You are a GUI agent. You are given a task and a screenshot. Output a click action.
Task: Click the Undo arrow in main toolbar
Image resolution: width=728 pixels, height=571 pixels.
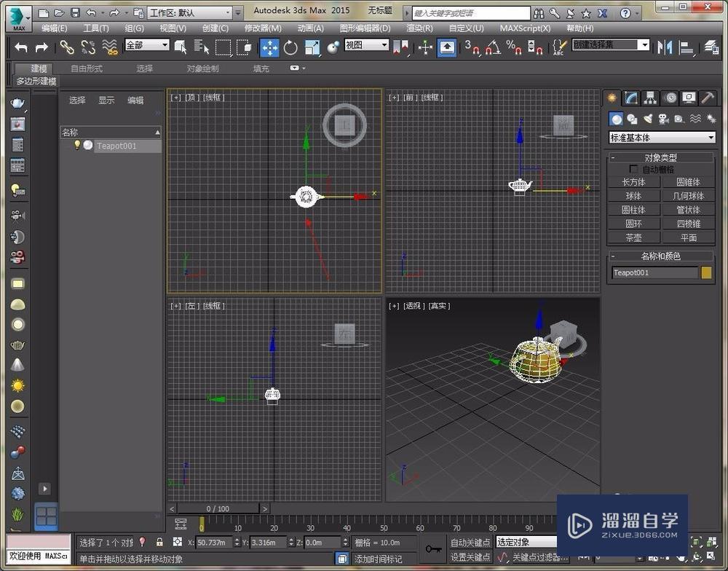click(21, 47)
